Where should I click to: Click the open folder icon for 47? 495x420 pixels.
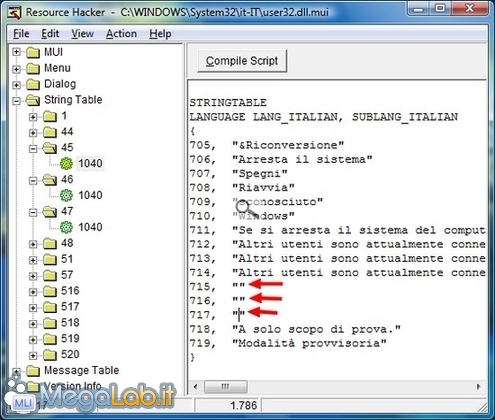coord(50,212)
